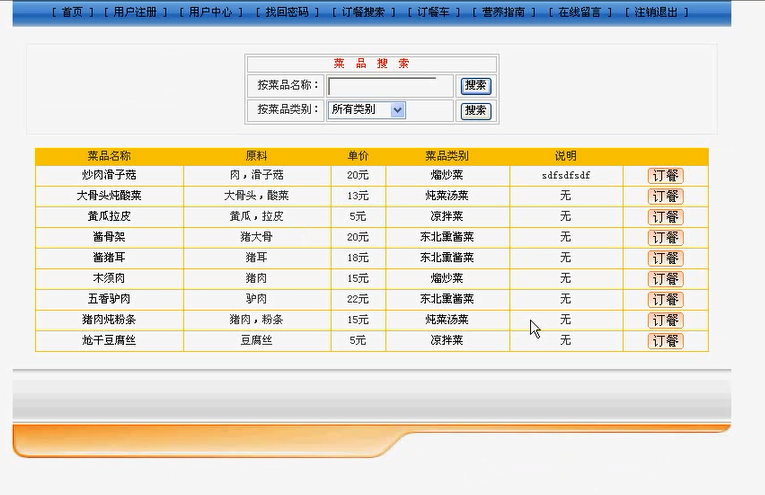Click the 原料 column header
The height and width of the screenshot is (495, 765).
257,156
